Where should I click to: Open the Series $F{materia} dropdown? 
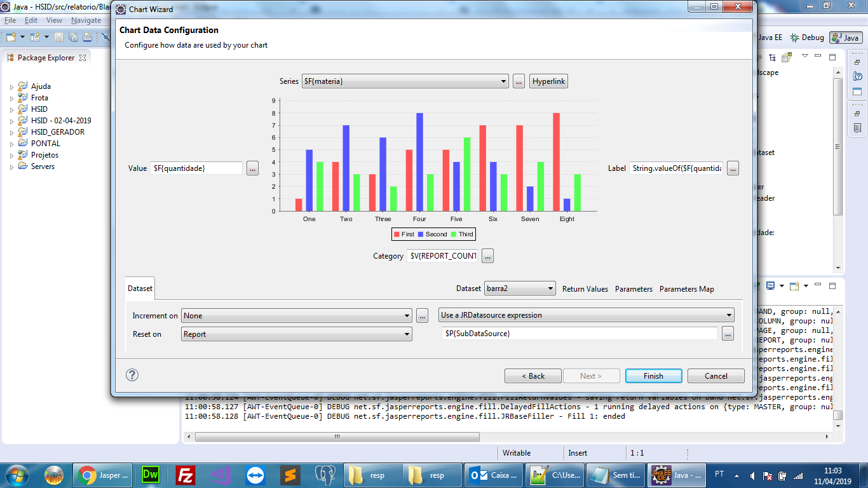405,81
